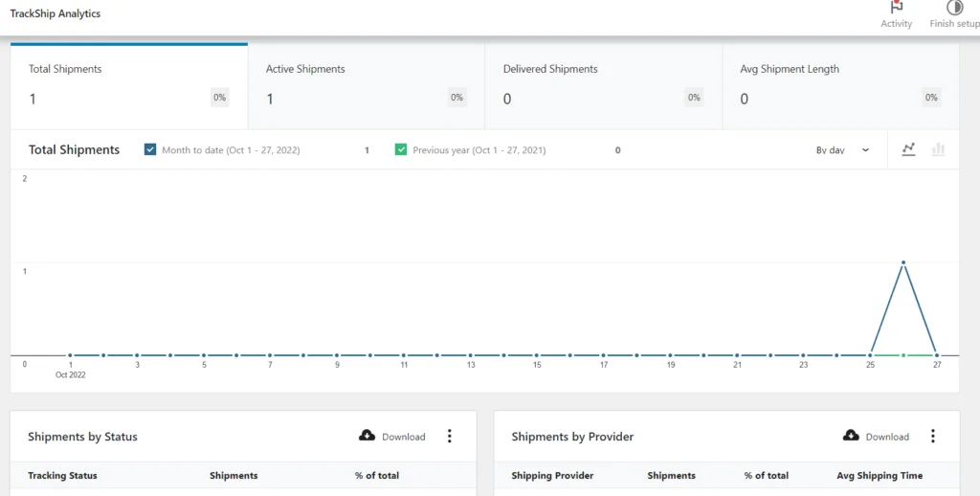980x496 pixels.
Task: Select the Delivered Shipments summary tab
Action: point(603,86)
